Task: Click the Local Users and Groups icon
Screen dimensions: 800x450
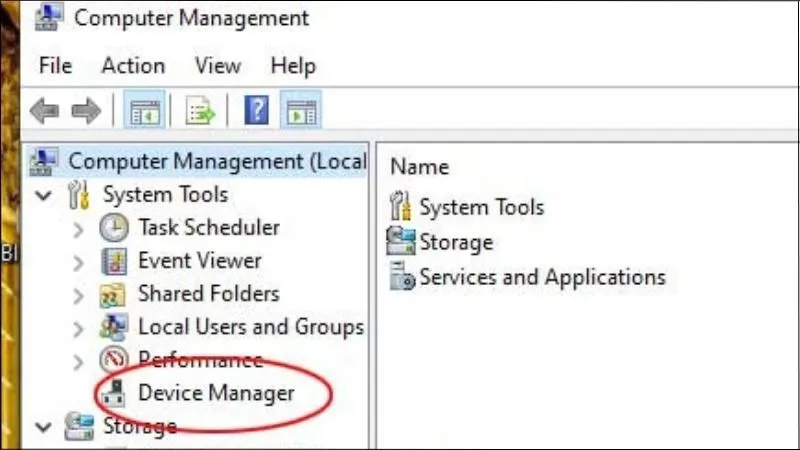Action: tap(113, 327)
